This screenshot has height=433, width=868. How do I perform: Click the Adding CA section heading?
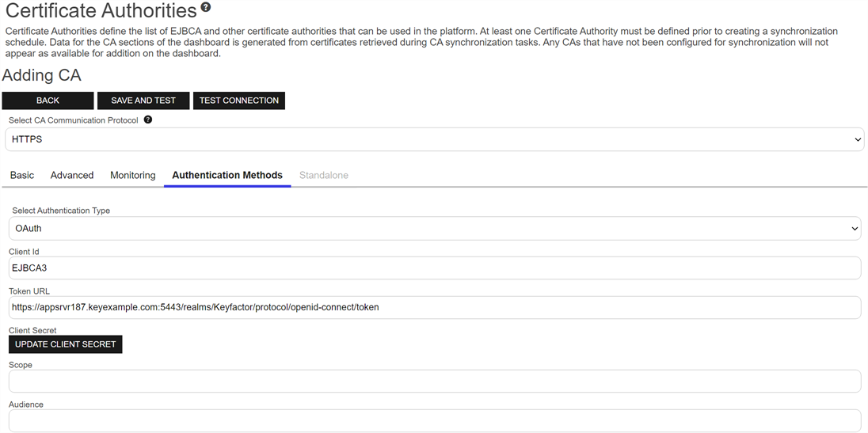click(42, 75)
